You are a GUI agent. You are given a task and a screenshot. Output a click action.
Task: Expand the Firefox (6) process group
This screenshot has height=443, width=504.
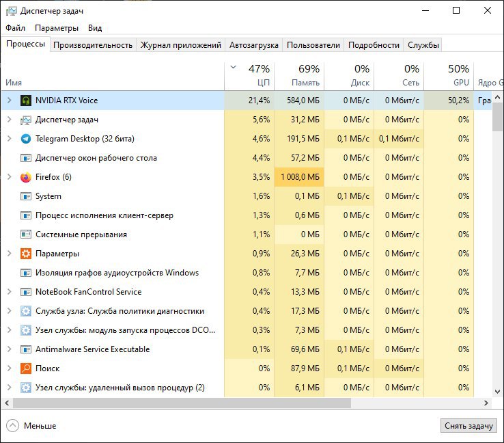click(10, 177)
